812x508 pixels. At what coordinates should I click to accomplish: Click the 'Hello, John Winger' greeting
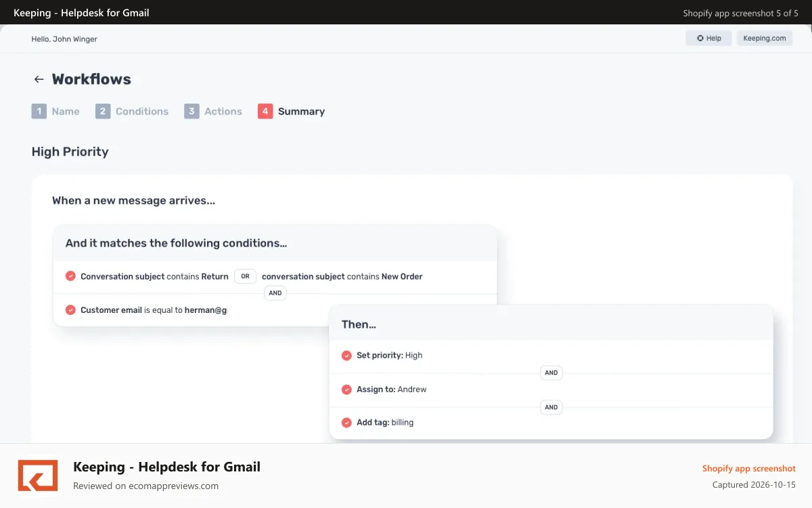coord(64,39)
